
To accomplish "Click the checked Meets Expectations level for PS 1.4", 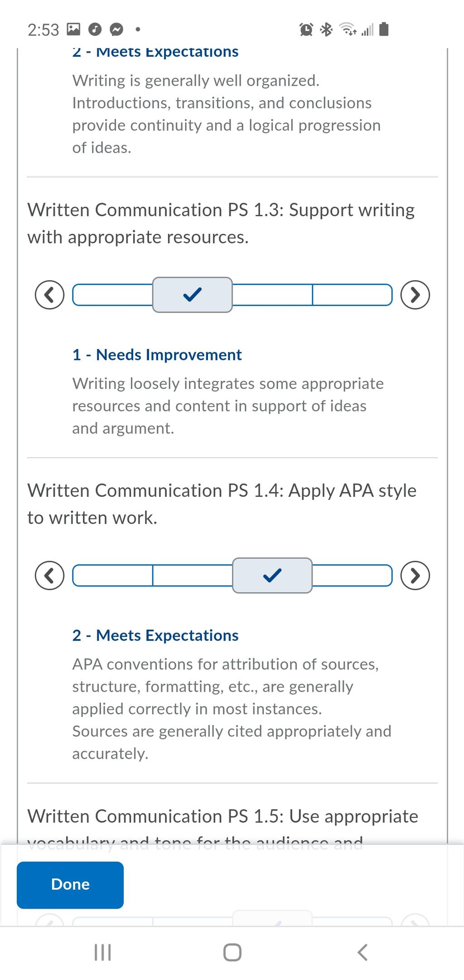I will click(x=272, y=575).
